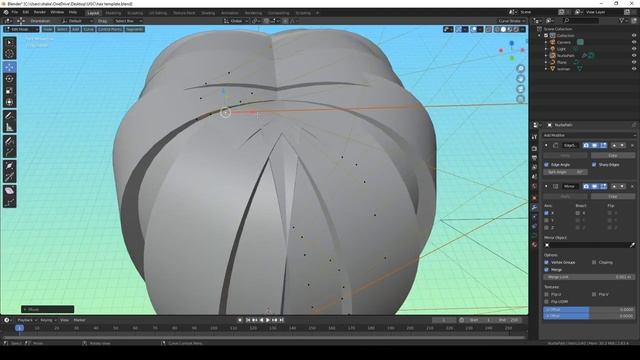This screenshot has width=640, height=360.
Task: Activate the Scale tool in the toolbar
Action: 9,91
